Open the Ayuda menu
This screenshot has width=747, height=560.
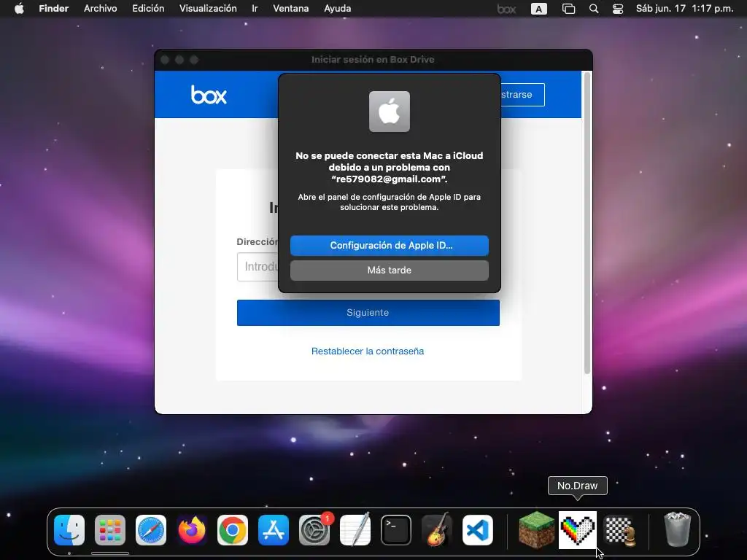(x=337, y=9)
